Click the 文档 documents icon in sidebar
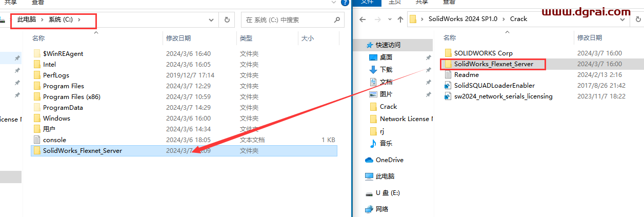The image size is (644, 217). 373,82
